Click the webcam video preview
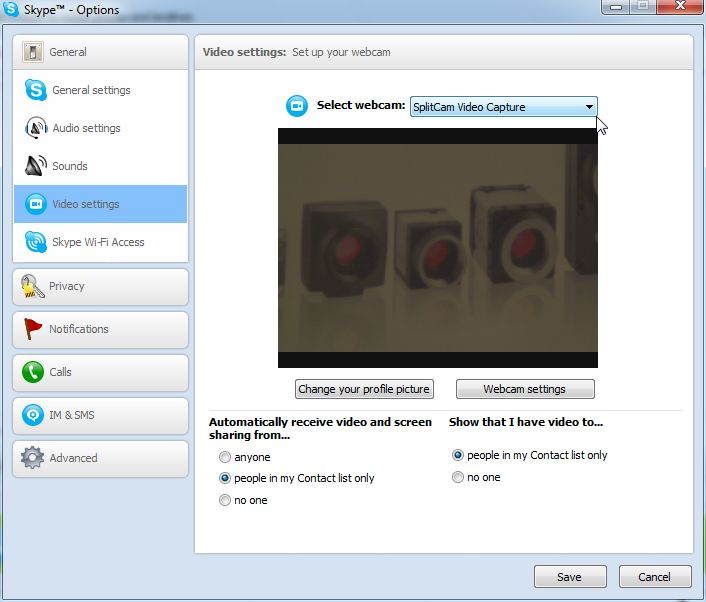 (x=438, y=248)
